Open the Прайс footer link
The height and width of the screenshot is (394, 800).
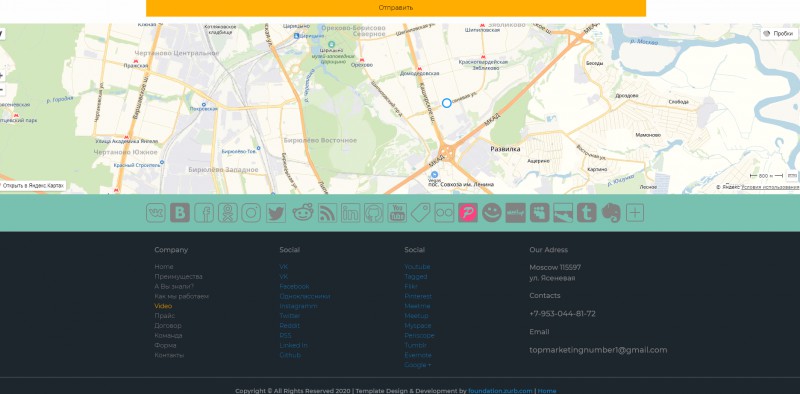point(165,316)
